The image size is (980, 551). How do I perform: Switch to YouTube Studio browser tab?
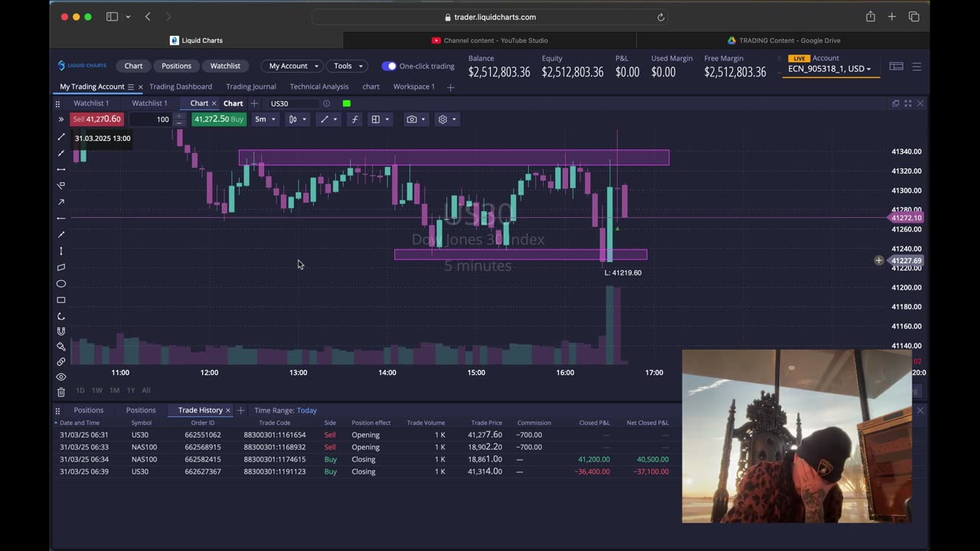(490, 41)
